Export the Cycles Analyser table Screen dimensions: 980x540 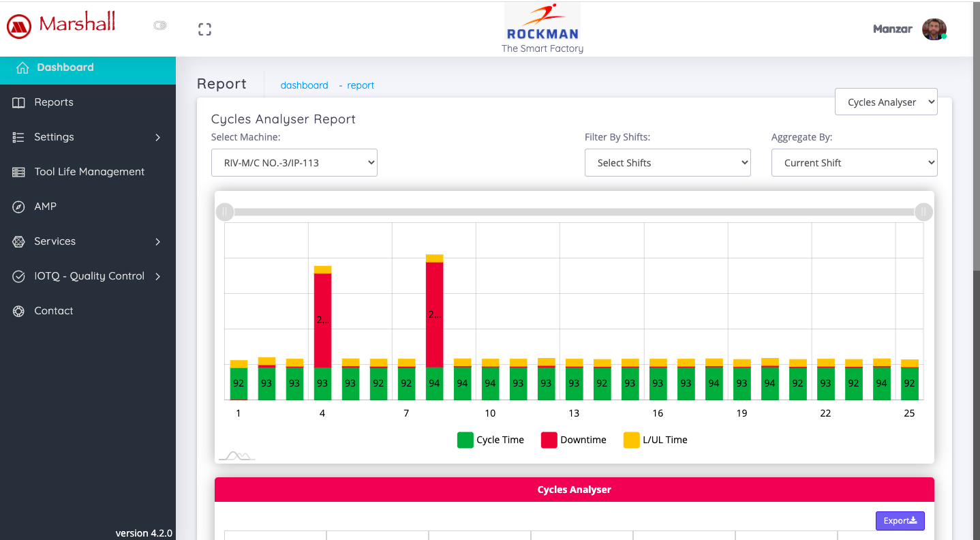pyautogui.click(x=900, y=521)
